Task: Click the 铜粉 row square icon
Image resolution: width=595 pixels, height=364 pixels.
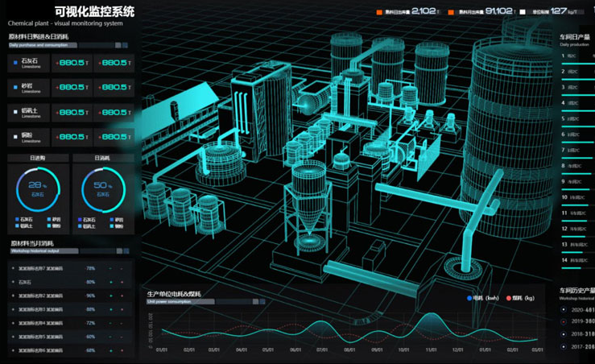Action: click(x=15, y=137)
